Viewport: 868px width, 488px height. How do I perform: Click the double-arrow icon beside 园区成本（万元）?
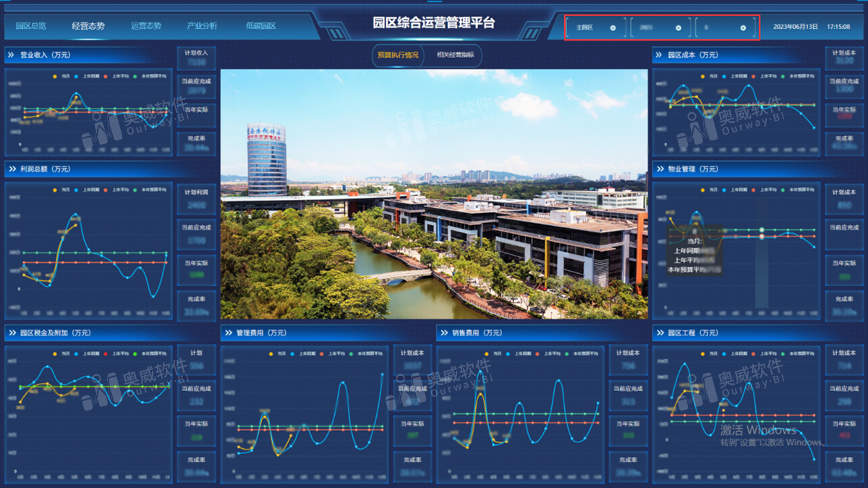click(x=660, y=55)
